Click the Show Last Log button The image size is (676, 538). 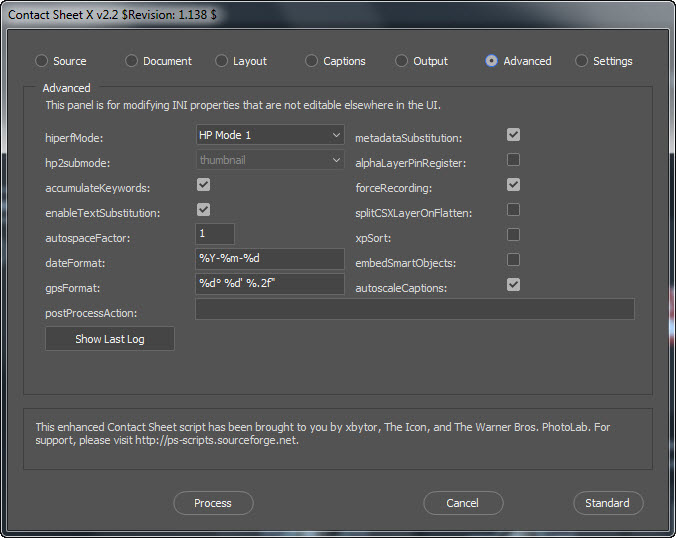click(x=110, y=339)
